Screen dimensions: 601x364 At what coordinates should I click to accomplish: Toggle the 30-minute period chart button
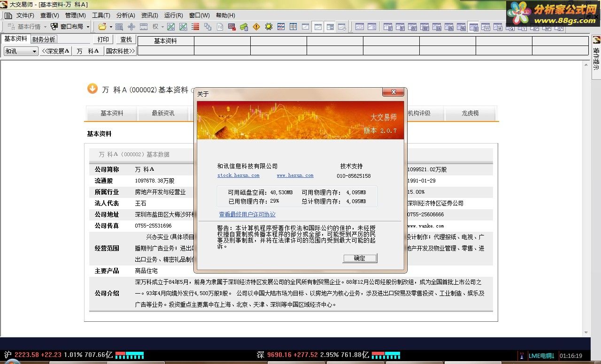coord(424,27)
